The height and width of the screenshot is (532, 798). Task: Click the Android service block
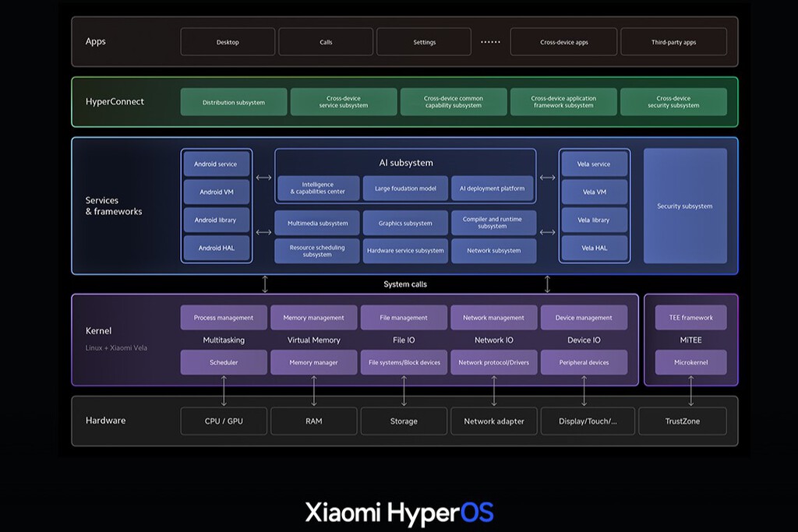tap(216, 163)
